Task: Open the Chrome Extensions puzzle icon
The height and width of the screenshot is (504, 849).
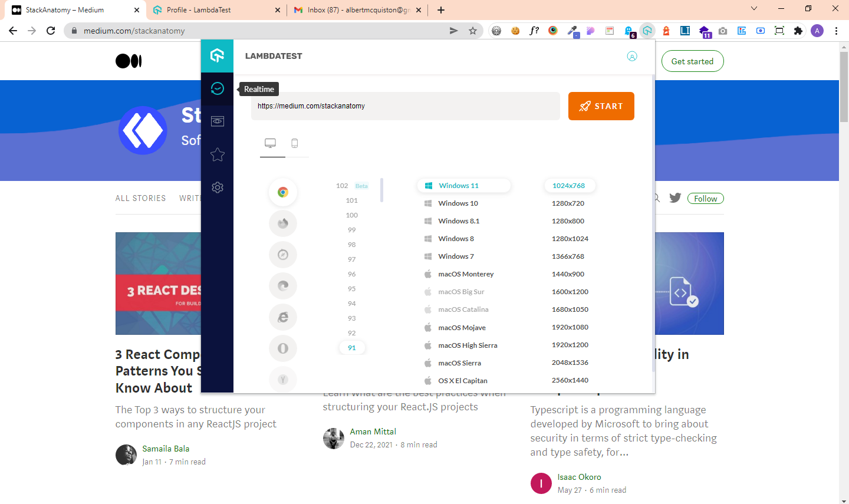Action: 798,31
